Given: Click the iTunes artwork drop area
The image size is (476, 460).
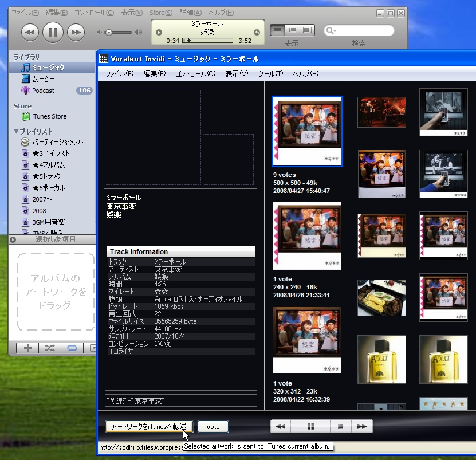Looking at the screenshot, I should click(56, 292).
